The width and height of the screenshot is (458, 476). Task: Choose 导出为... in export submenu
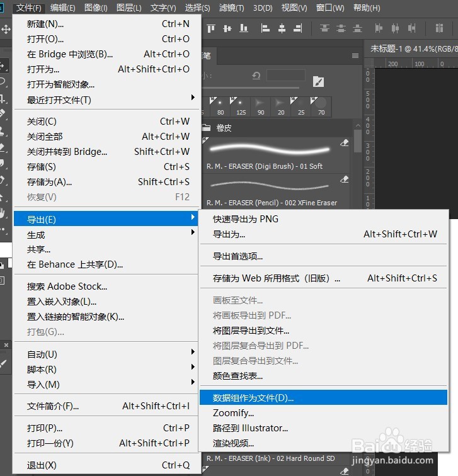point(323,234)
